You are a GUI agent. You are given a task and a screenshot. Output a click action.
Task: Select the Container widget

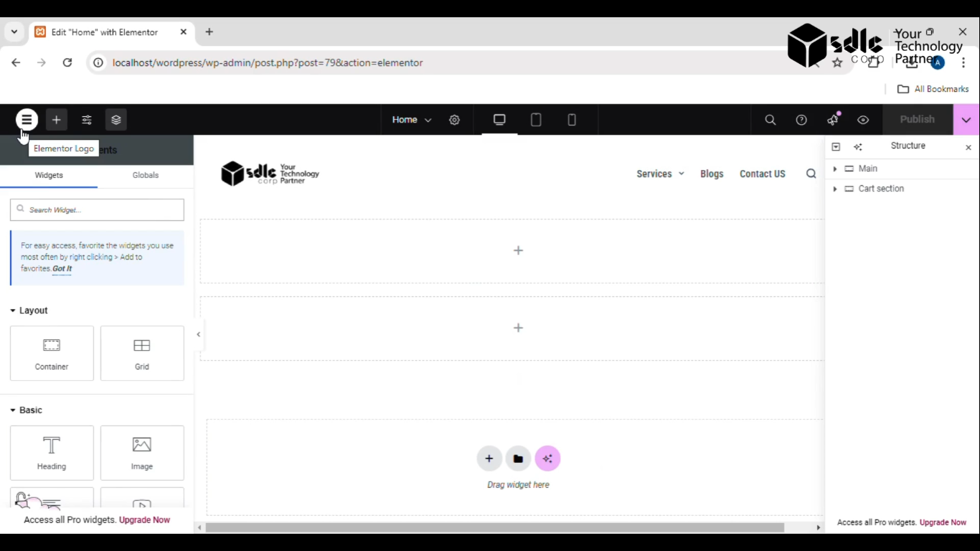tap(52, 353)
